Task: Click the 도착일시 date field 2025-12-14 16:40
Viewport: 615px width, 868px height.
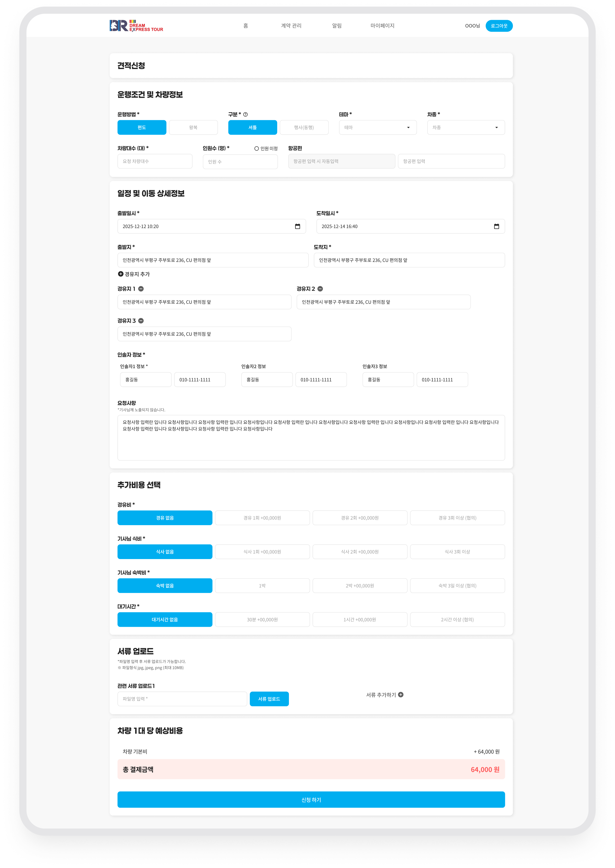Action: click(411, 226)
